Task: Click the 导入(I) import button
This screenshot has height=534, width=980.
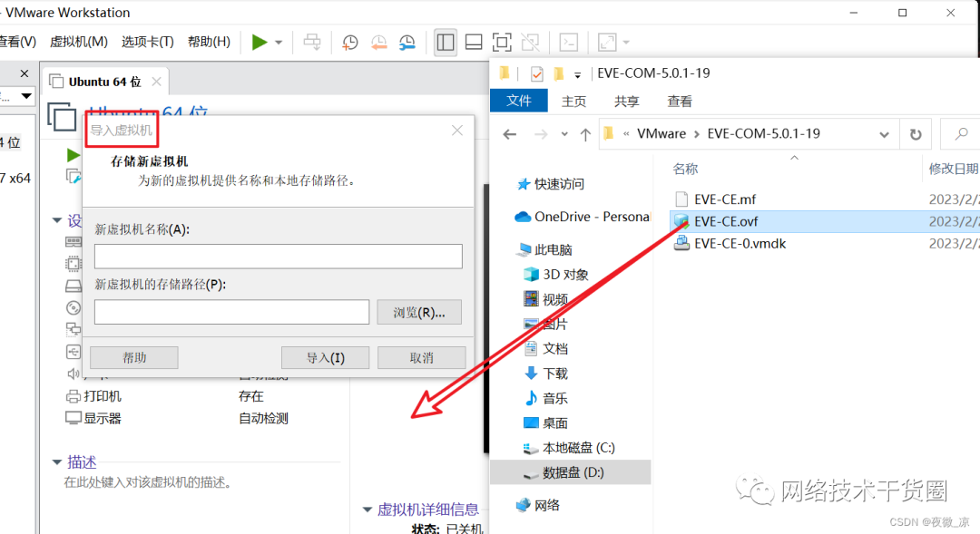Action: (x=325, y=357)
